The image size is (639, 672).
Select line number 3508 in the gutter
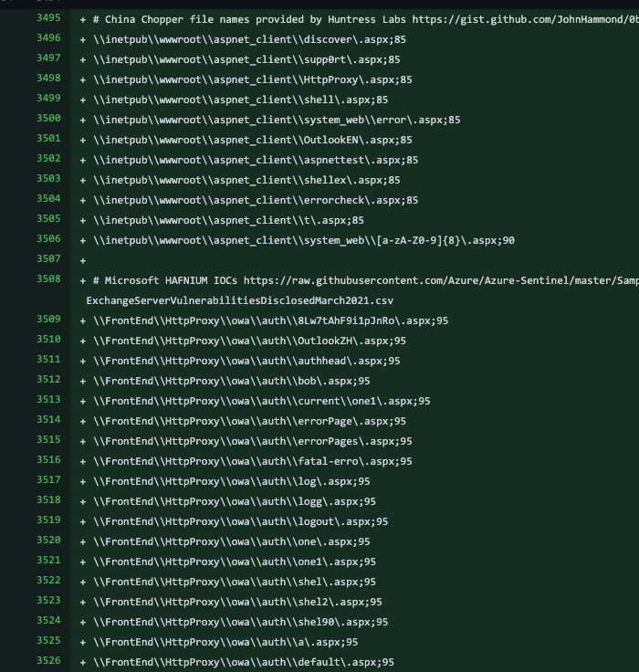click(x=47, y=279)
